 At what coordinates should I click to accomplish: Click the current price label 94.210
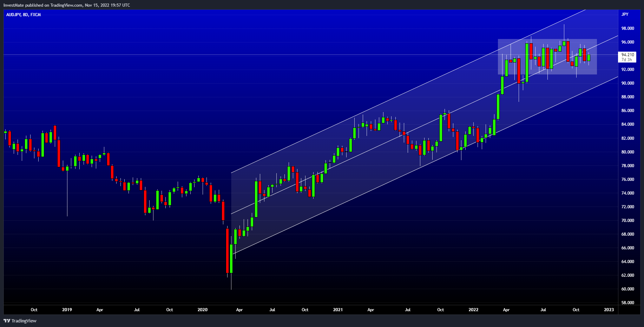(627, 55)
